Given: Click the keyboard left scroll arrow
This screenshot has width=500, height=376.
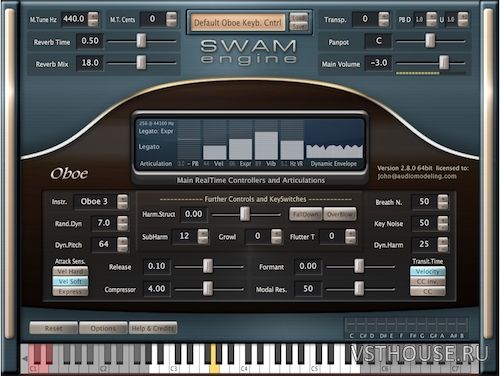Looking at the screenshot, I should tap(25, 359).
